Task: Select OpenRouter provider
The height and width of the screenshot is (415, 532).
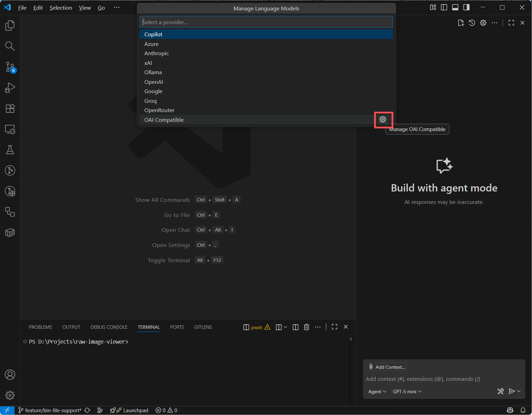Action: click(266, 110)
